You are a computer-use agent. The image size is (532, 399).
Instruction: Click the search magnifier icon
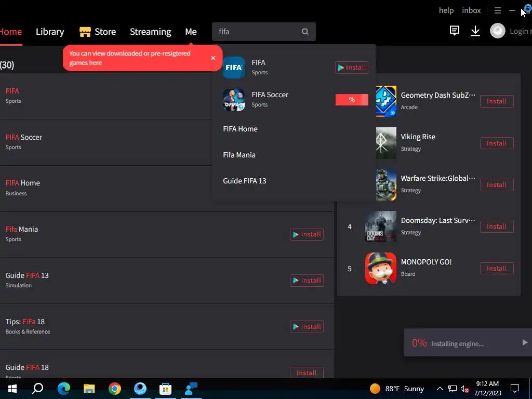pos(305,32)
